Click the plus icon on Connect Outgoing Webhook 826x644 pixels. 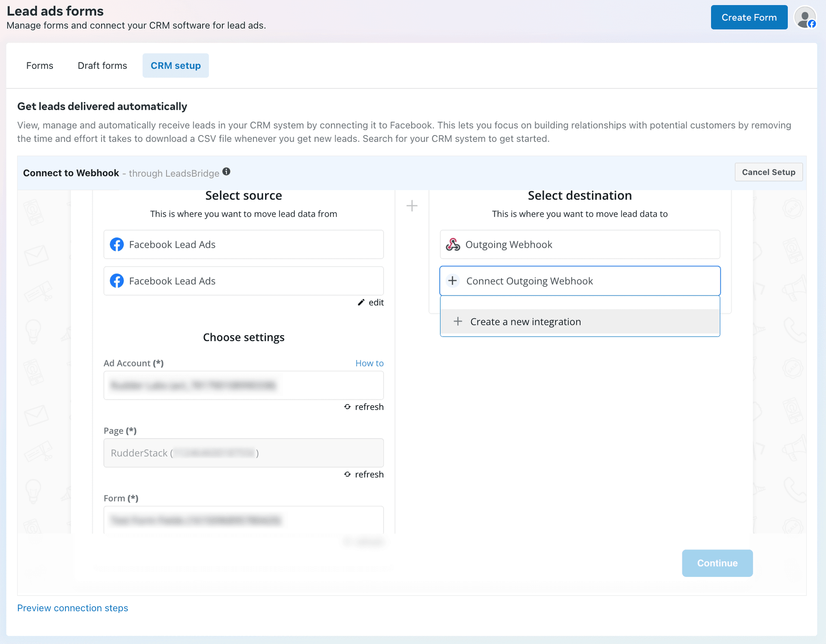453,280
